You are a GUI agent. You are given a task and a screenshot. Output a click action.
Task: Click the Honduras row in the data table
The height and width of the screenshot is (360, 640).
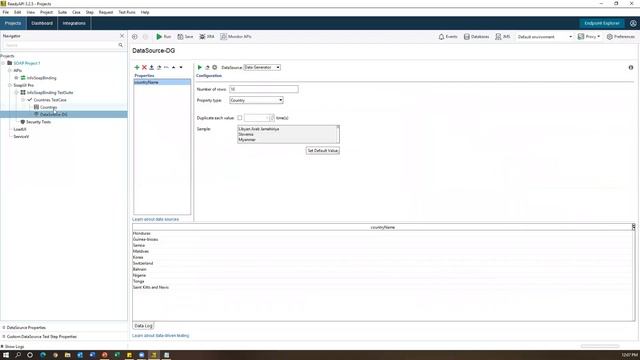pyautogui.click(x=383, y=233)
